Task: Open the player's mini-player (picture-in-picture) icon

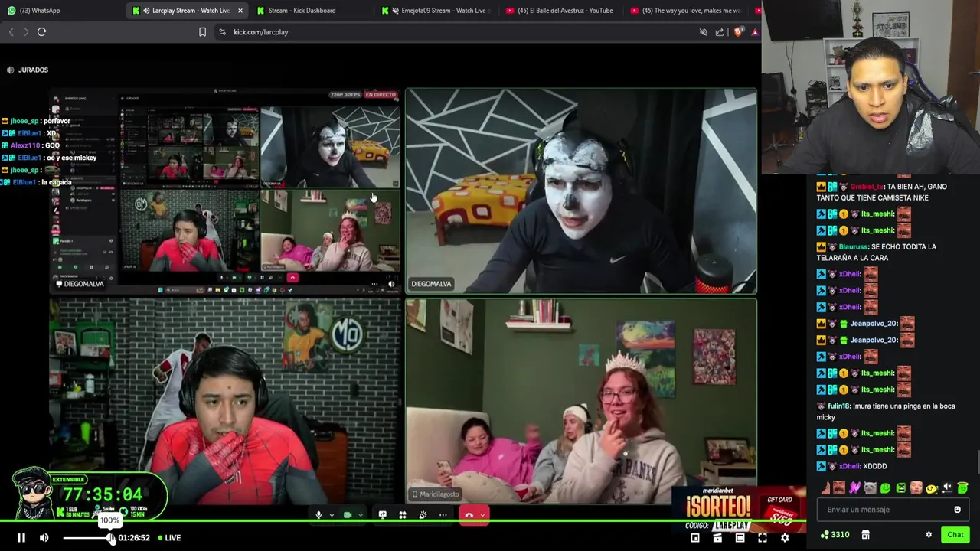Action: 695,538
